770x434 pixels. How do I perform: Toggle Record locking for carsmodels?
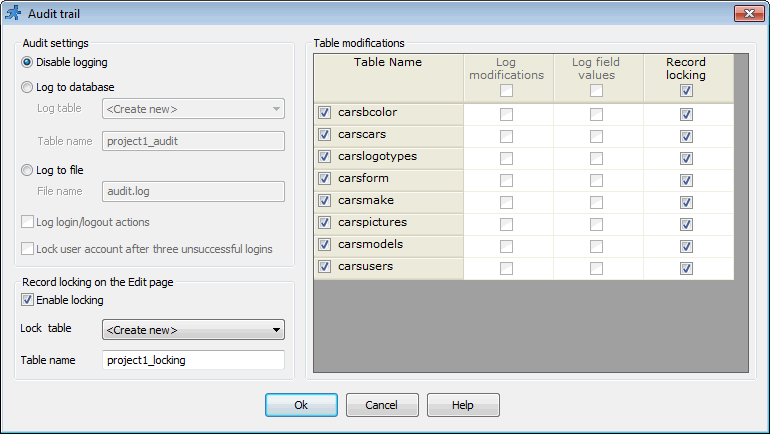pos(686,246)
